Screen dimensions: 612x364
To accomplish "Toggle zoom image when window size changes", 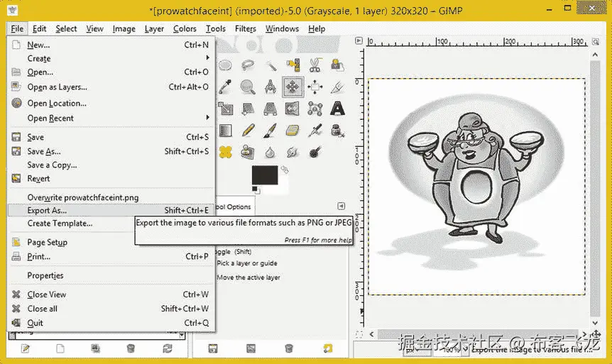I will 595,41.
